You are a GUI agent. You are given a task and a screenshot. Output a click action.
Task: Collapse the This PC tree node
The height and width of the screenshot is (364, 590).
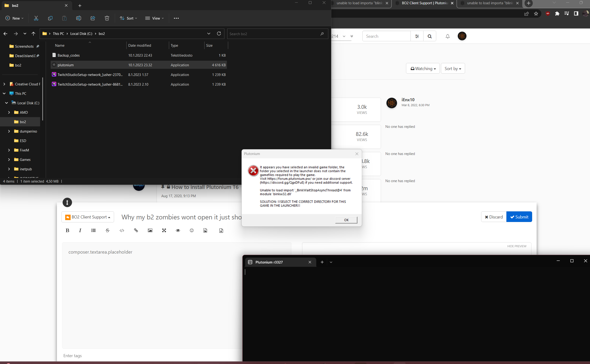[4, 93]
